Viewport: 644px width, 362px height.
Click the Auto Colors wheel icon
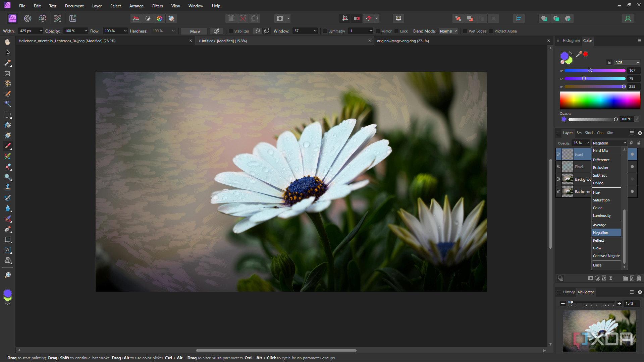(160, 18)
